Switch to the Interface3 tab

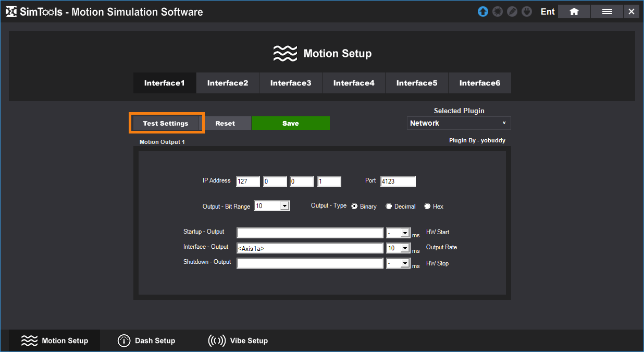pos(291,83)
